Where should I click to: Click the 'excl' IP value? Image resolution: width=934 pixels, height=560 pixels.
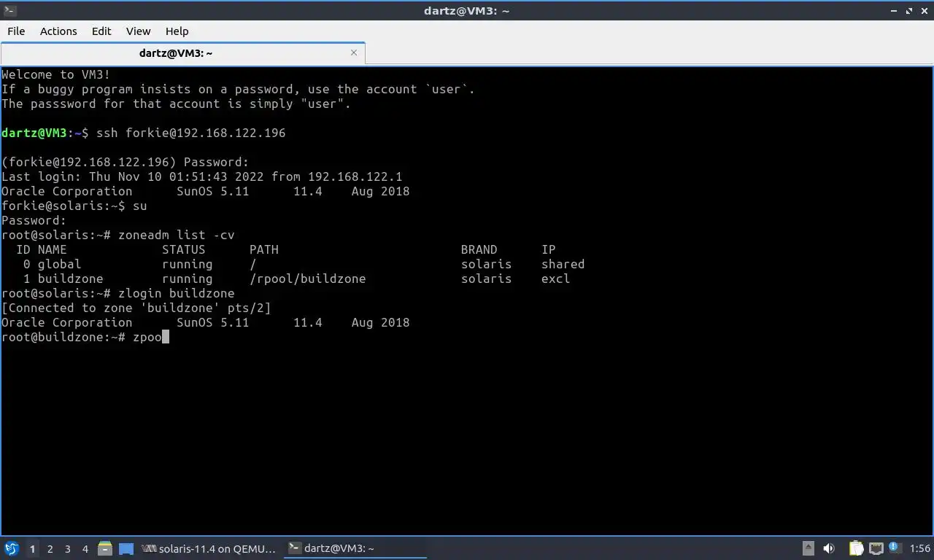555,279
